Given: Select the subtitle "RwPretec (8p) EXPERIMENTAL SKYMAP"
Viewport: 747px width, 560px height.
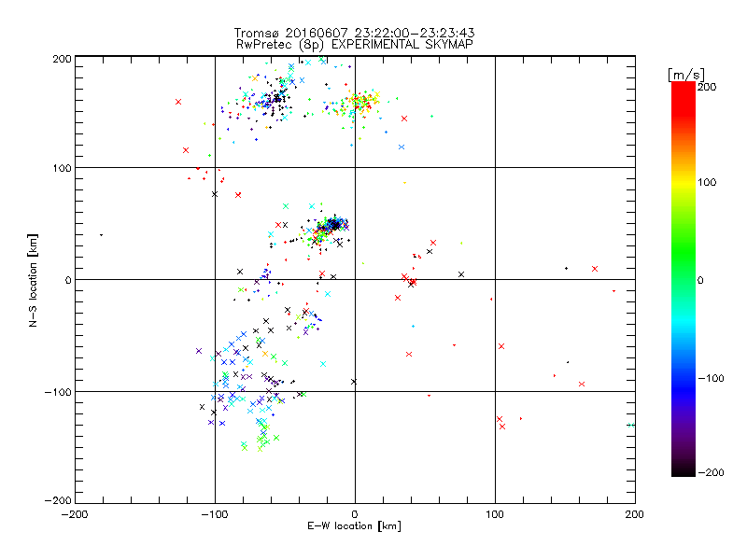Looking at the screenshot, I should 355,45.
